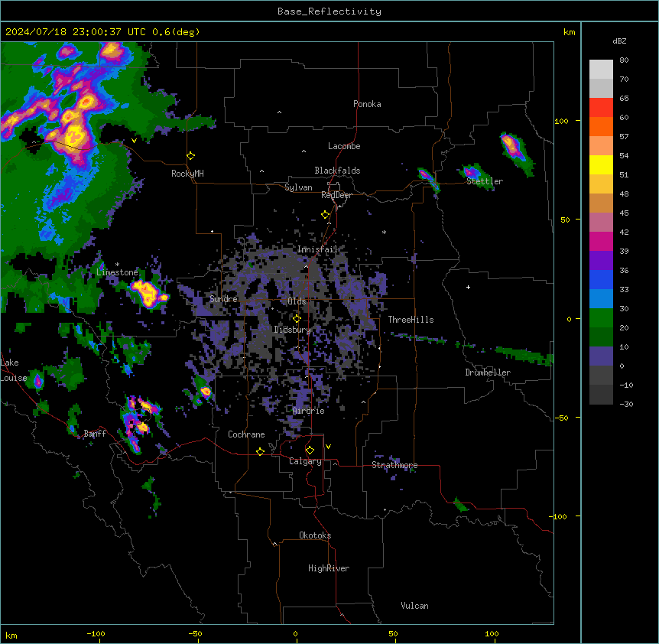Viewport: 659px width, 644px height.
Task: Click the Strathmore label
Action: 394,465
